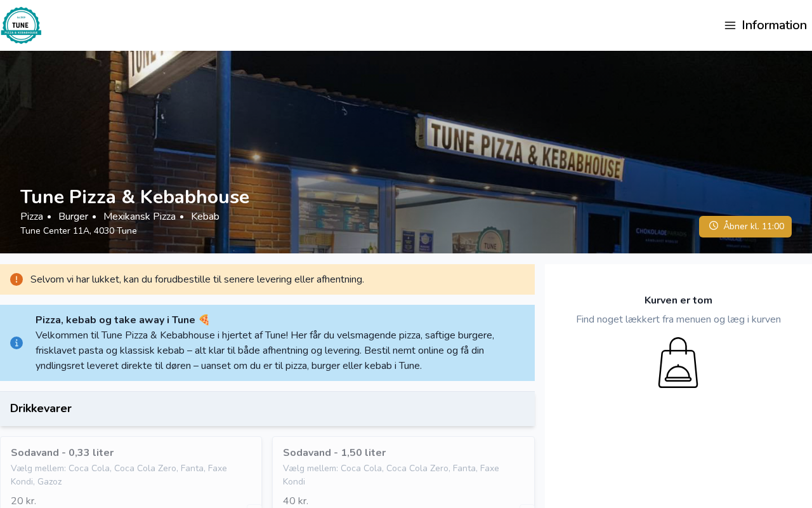Click the clock icon in opening hours badge
The height and width of the screenshot is (508, 812).
(714, 226)
